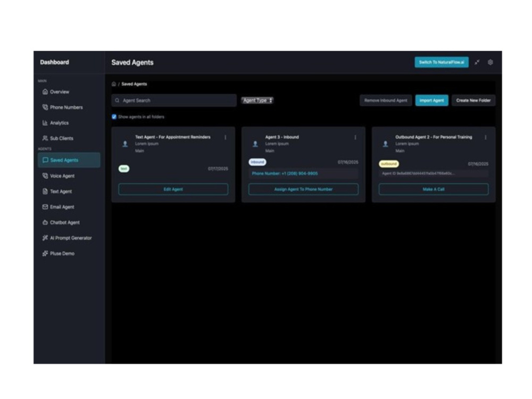Click the Make A Call button
Screen dimensions: 532x399
(x=434, y=189)
